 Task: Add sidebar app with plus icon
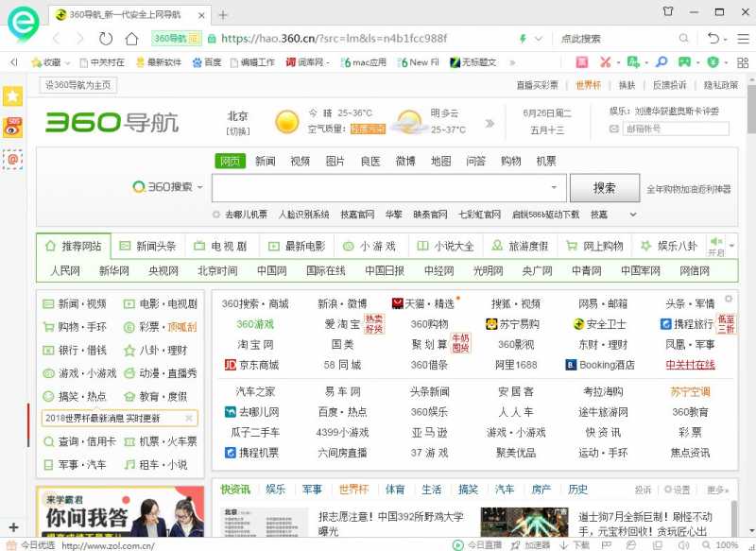tap(13, 527)
